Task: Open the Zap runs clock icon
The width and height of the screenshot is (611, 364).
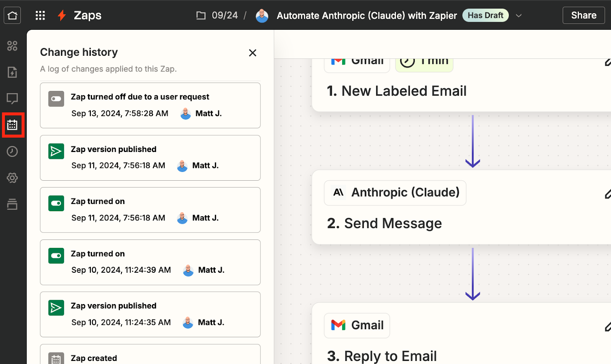Action: [12, 151]
